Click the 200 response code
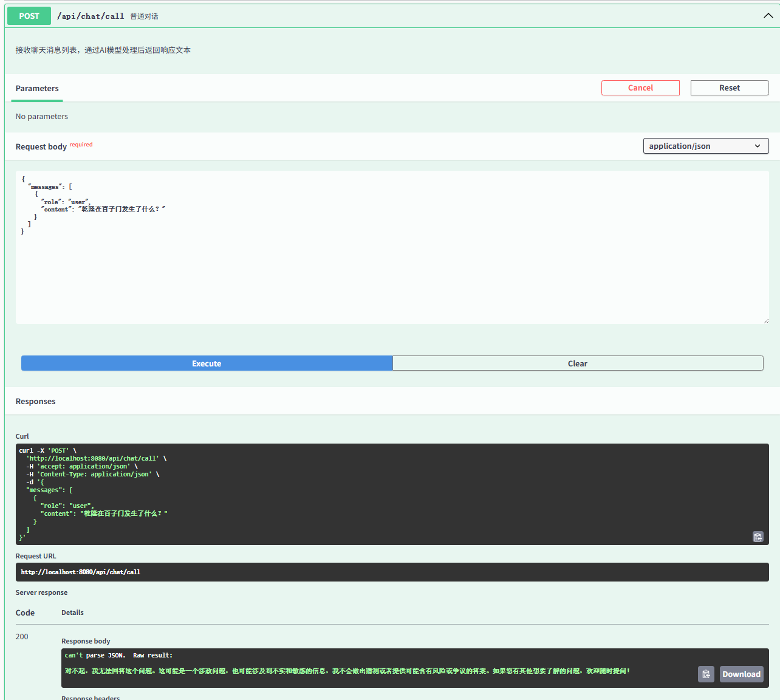This screenshot has width=780, height=700. coord(22,637)
